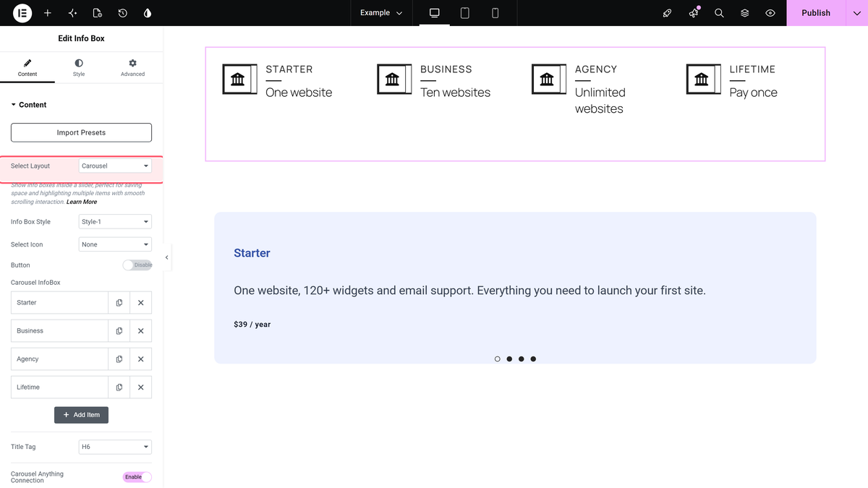The width and height of the screenshot is (868, 488).
Task: Remove the Agency carousel item
Action: (141, 359)
